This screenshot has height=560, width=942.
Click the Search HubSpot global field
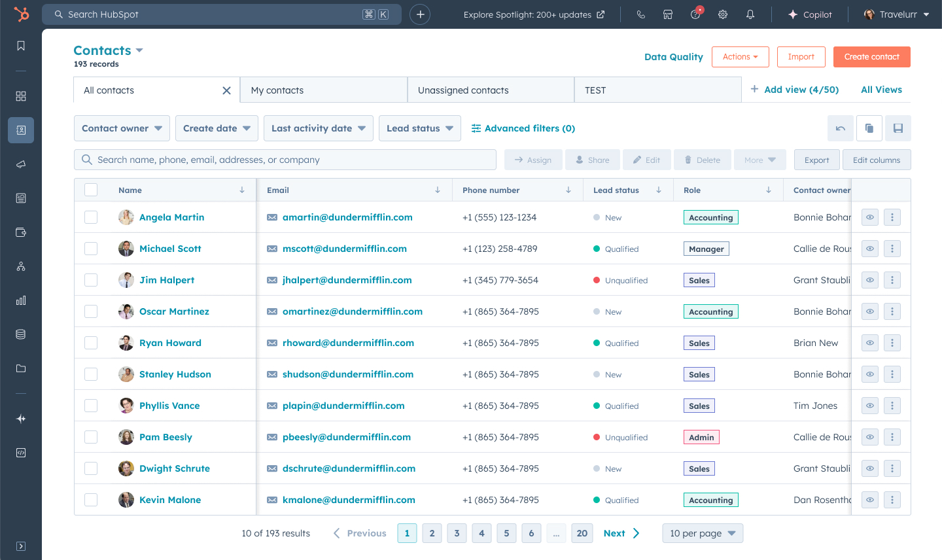click(222, 14)
